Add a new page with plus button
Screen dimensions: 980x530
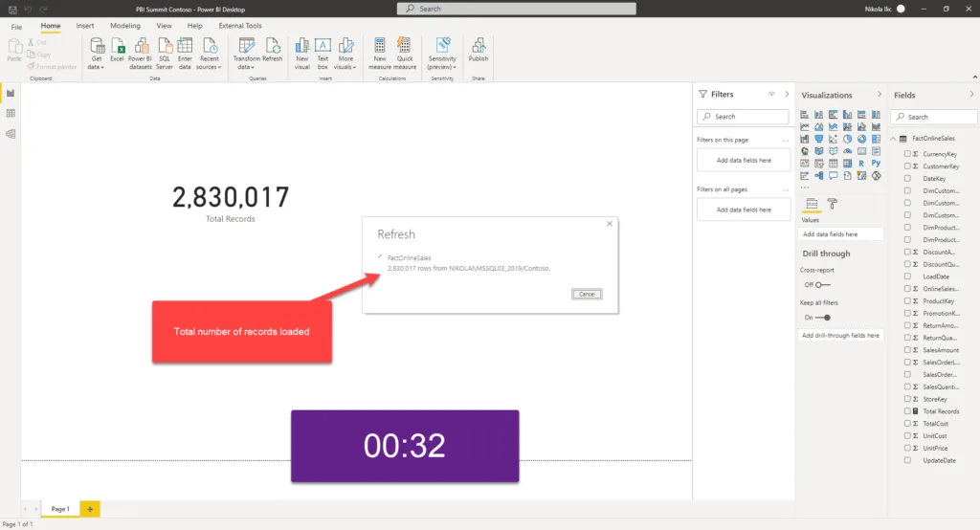click(90, 509)
